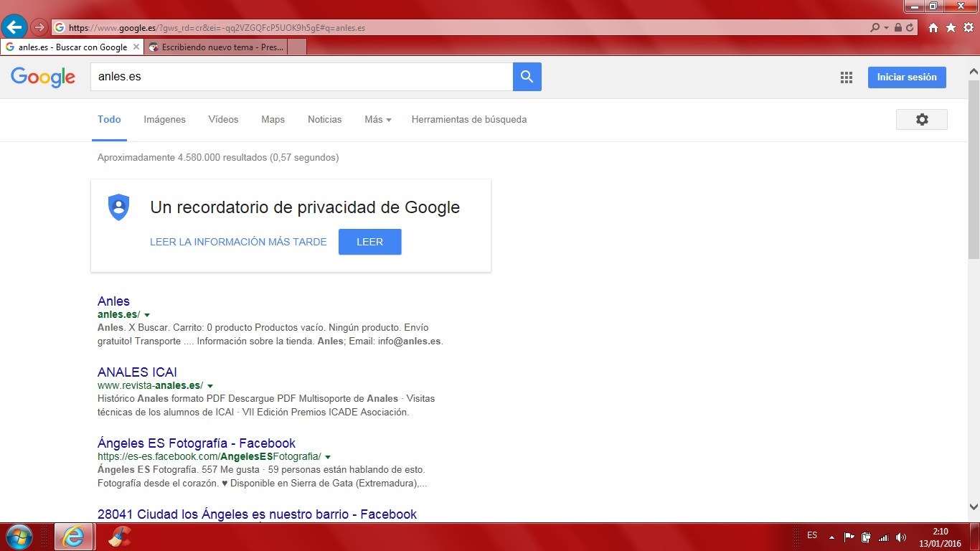Click the privacy shield icon

tap(118, 207)
